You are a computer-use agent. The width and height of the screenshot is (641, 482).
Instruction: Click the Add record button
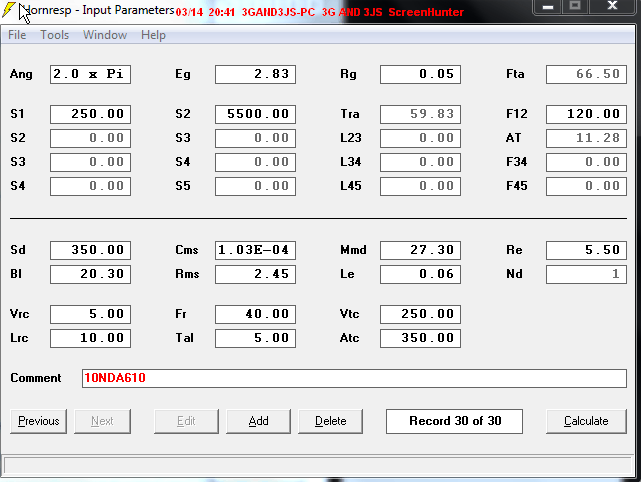click(258, 421)
